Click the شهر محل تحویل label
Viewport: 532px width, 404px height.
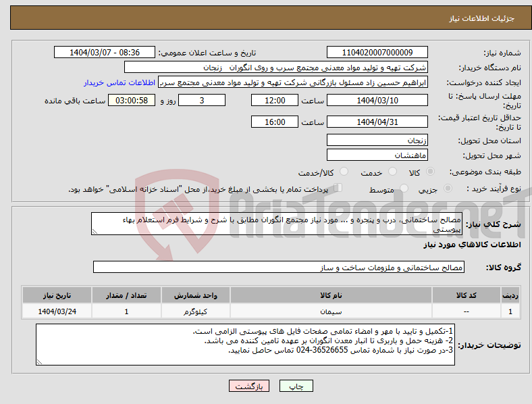pos(491,155)
